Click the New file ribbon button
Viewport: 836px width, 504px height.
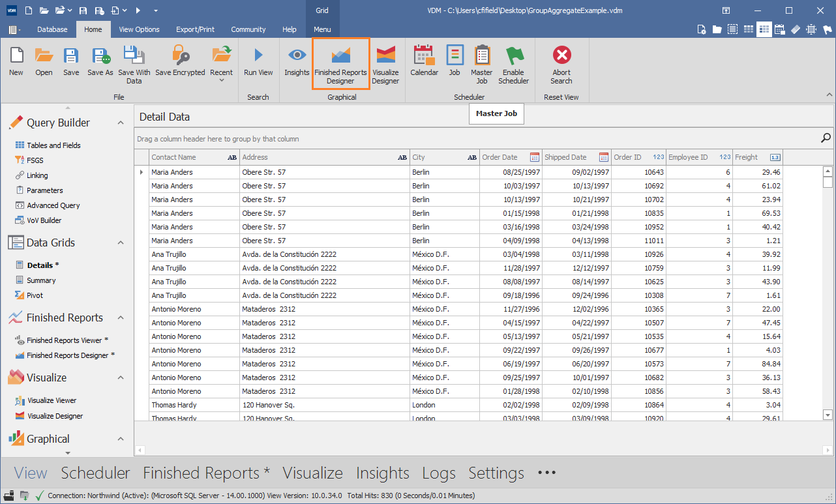(16, 62)
